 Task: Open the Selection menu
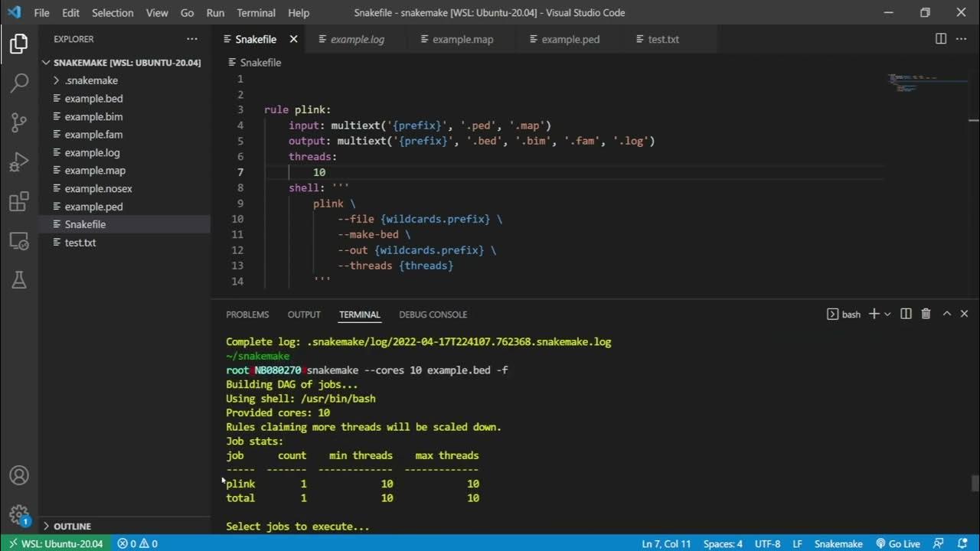[113, 13]
